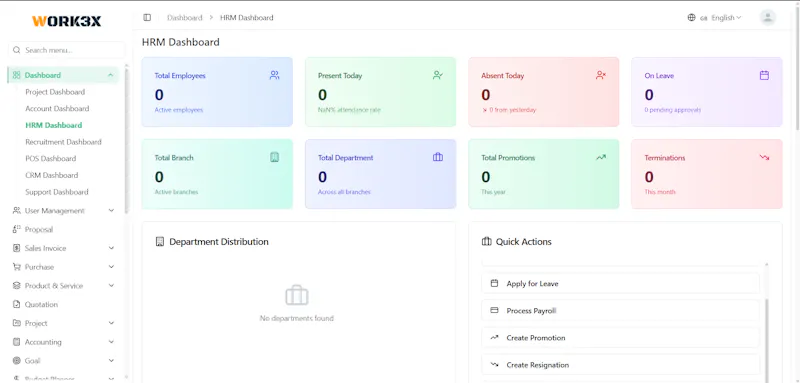Viewport: 800px width, 383px height.
Task: Open Account Dashboard from sidebar
Action: (x=57, y=109)
